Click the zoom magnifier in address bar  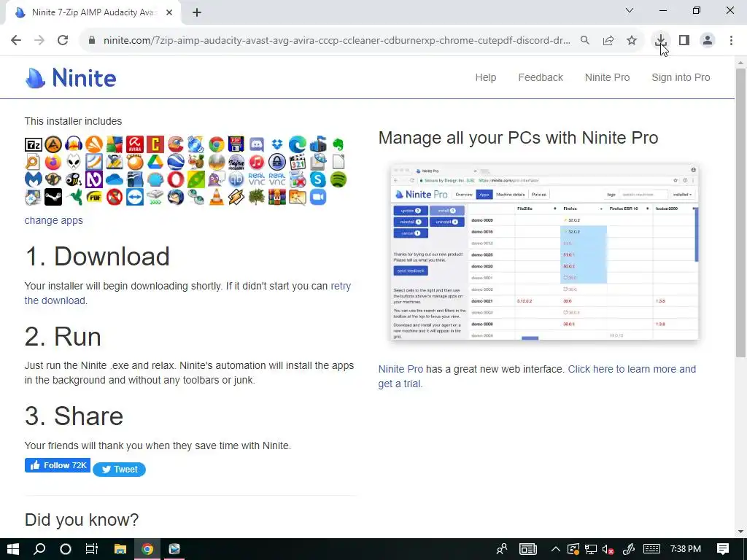pos(585,41)
